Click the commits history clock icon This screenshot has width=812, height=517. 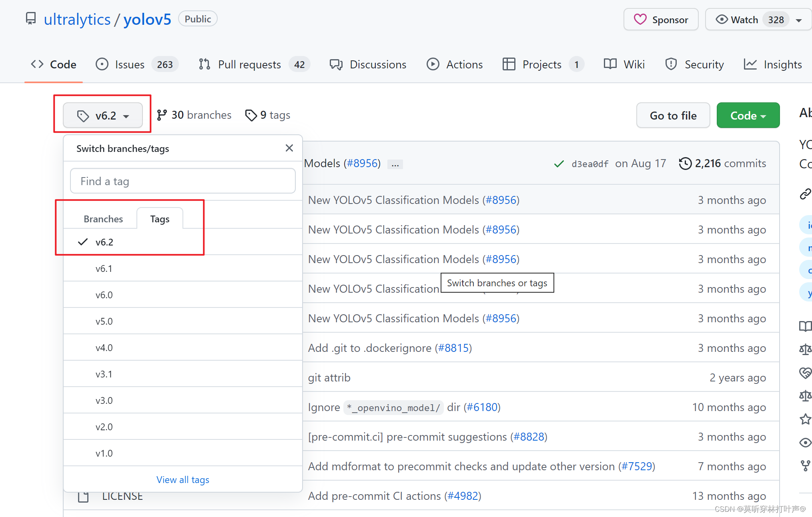(685, 163)
